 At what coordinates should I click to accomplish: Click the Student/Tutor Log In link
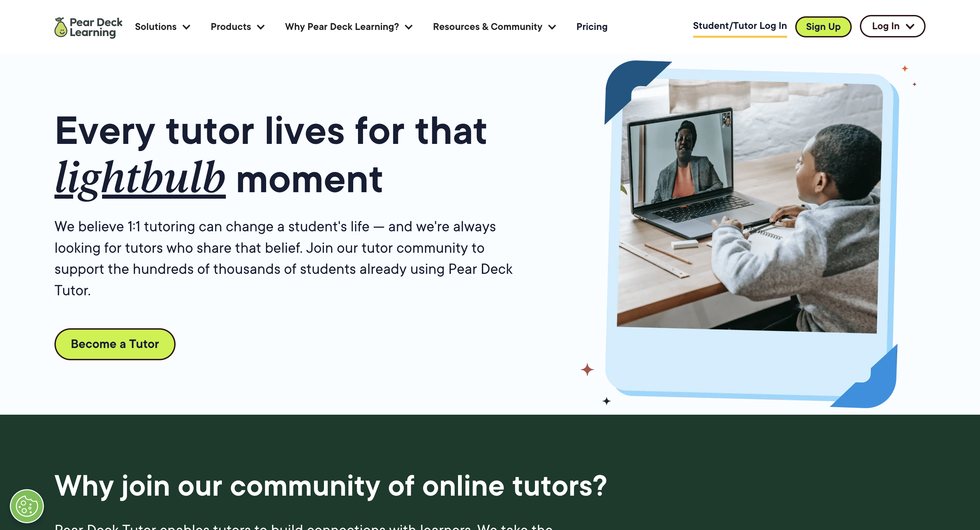[x=740, y=26]
